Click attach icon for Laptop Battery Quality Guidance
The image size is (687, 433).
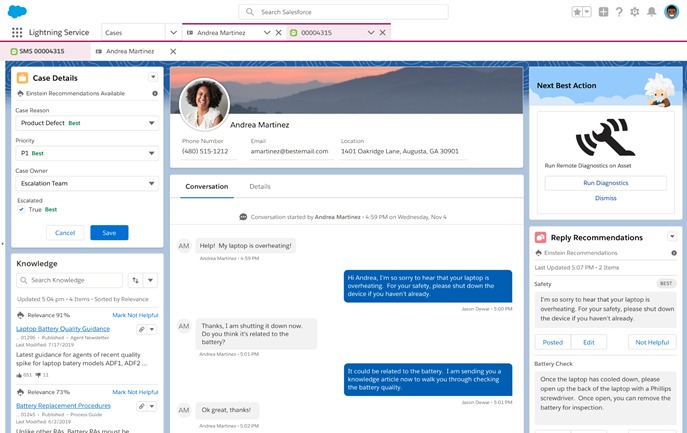click(141, 330)
